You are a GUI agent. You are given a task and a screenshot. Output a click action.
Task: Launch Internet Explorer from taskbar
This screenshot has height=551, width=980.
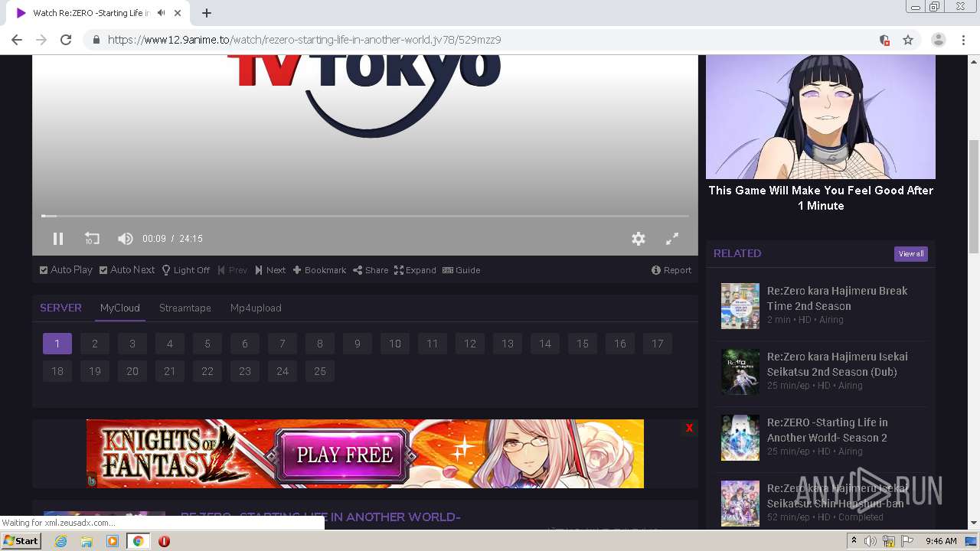click(61, 541)
